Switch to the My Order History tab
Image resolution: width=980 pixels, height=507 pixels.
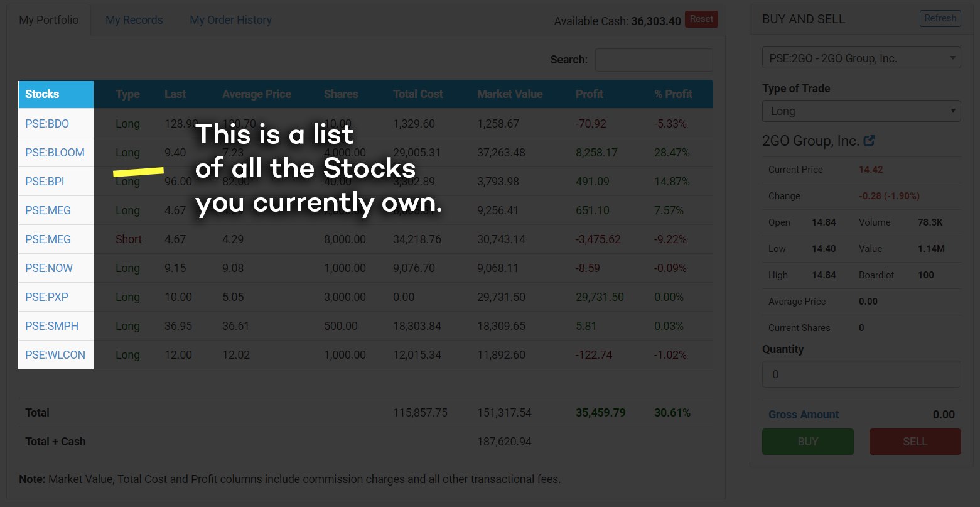(231, 20)
